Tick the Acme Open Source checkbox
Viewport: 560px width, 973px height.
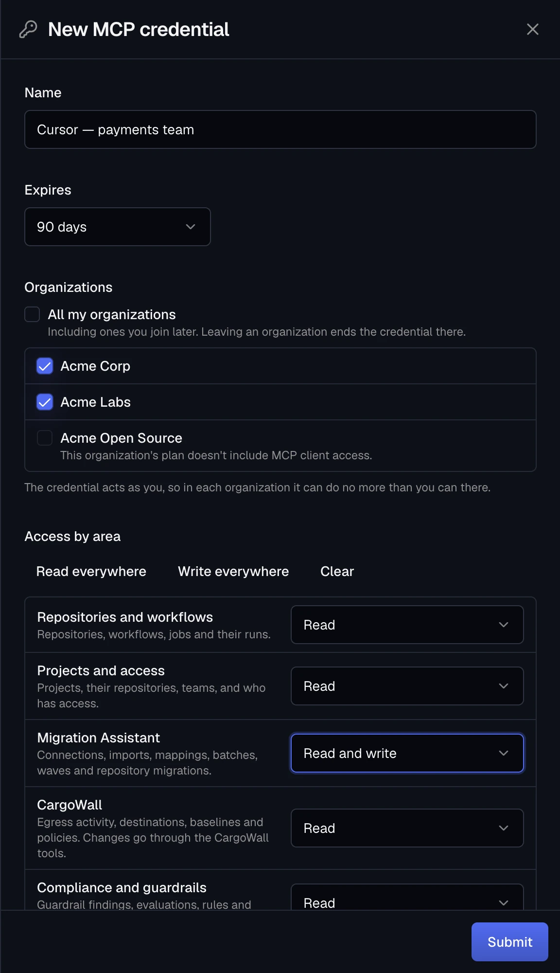pos(45,438)
